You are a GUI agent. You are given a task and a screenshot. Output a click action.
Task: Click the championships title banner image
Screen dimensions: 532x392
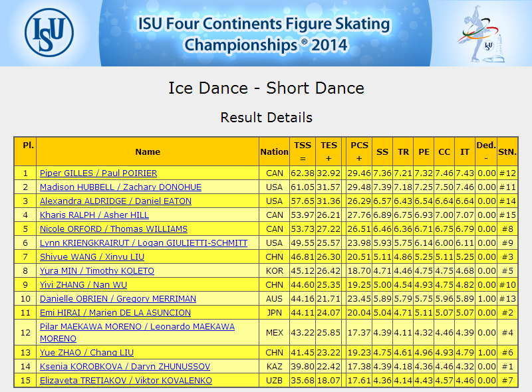click(x=265, y=33)
